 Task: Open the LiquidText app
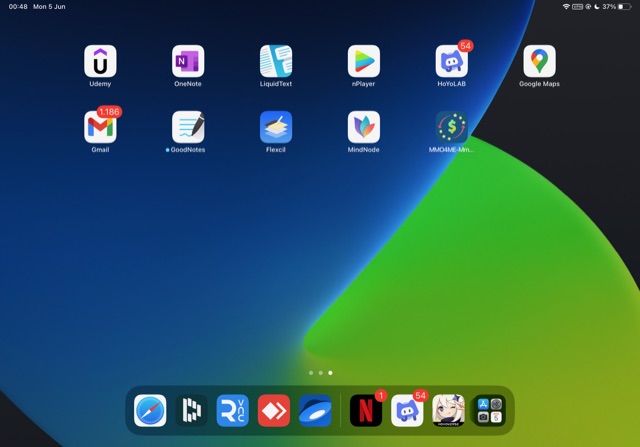tap(276, 61)
